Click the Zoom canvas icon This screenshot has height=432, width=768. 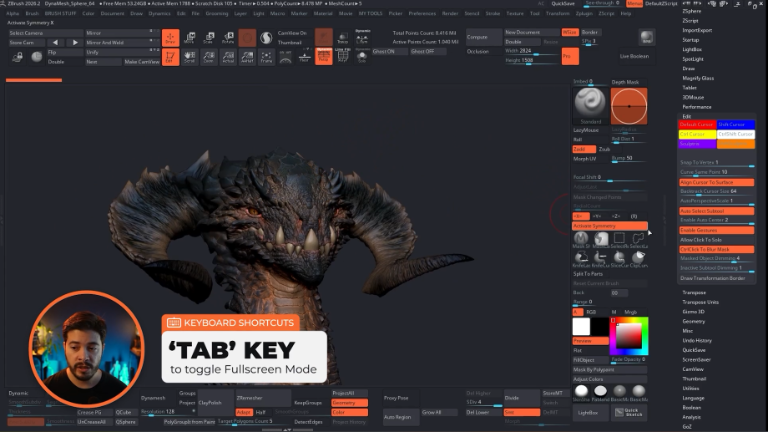tap(209, 57)
